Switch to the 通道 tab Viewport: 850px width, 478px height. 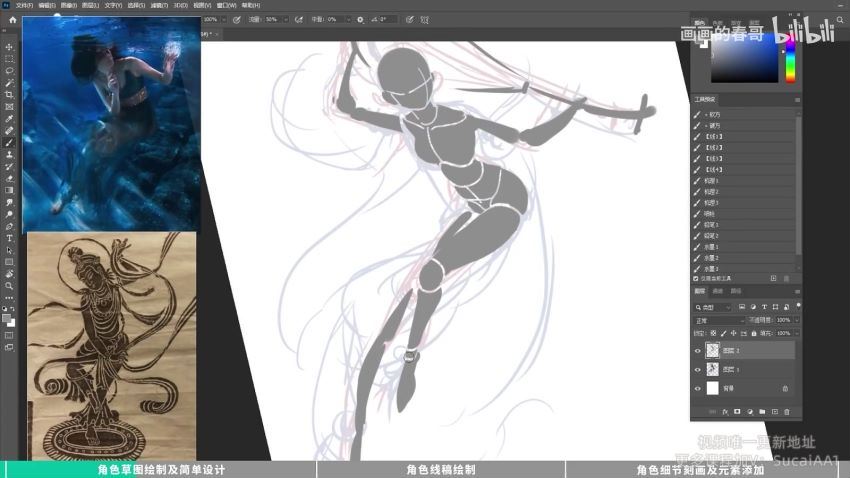(718, 292)
